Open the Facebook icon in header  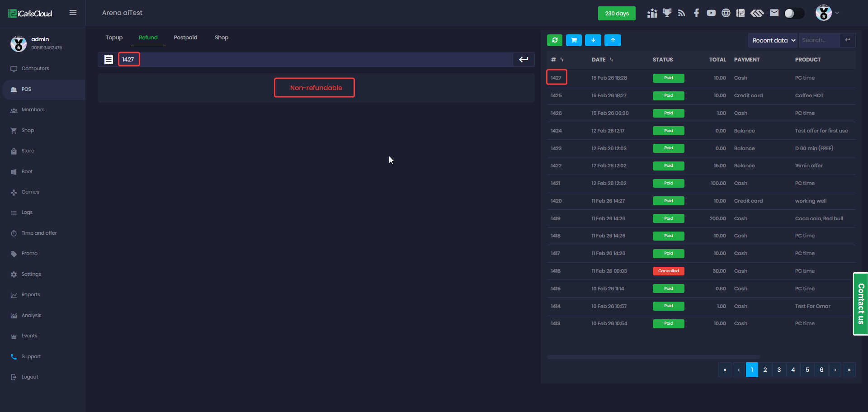coord(696,13)
